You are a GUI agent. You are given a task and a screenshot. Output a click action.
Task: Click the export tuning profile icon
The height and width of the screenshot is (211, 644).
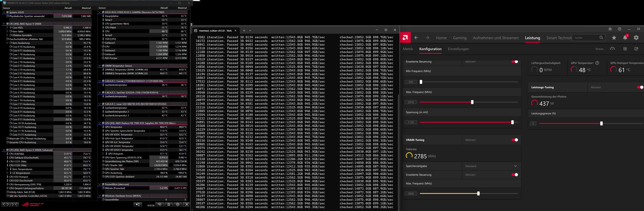636,49
